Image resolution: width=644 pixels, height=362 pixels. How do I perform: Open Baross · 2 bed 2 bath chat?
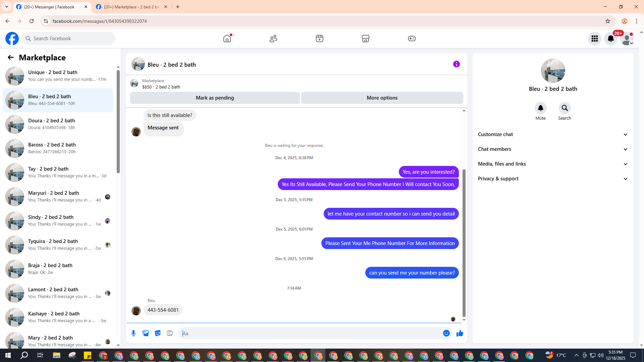[x=58, y=148]
